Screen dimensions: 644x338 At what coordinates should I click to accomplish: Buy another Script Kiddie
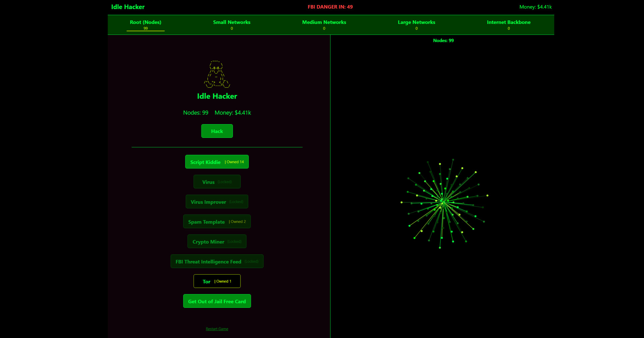(x=217, y=162)
